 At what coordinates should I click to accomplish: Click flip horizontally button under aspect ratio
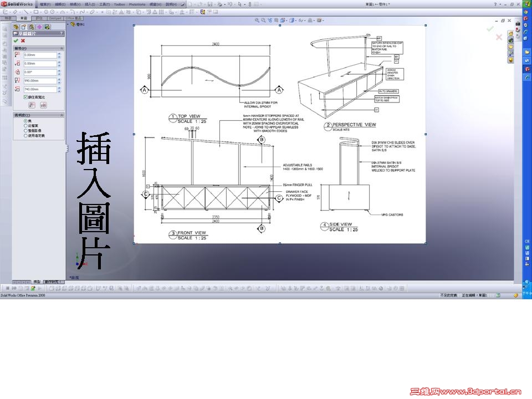[32, 105]
